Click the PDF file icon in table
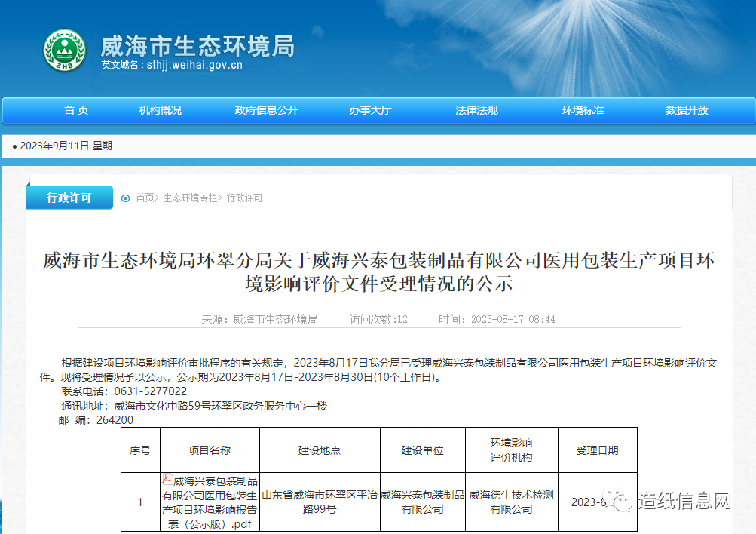Viewport: 756px width, 534px height. (x=167, y=480)
